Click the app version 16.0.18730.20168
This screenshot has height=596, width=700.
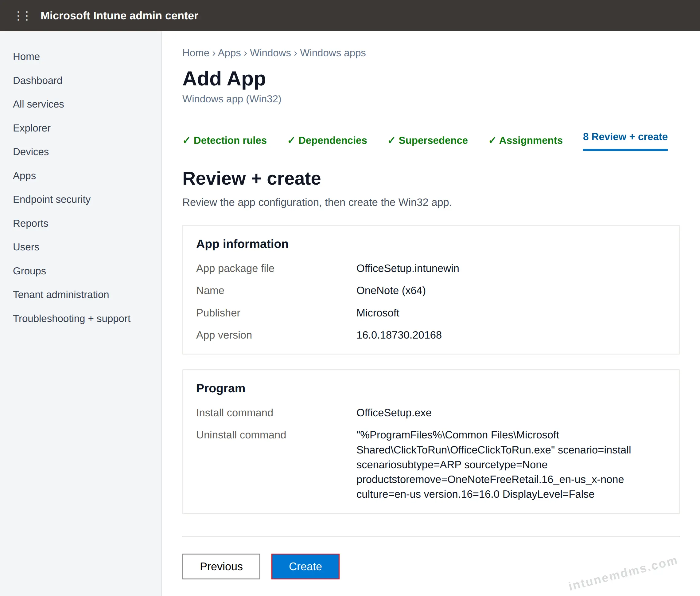pyautogui.click(x=399, y=335)
